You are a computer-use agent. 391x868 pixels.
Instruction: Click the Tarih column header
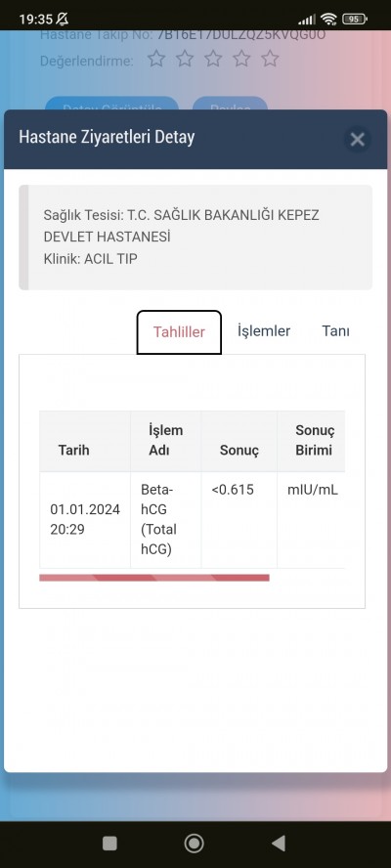[85, 441]
